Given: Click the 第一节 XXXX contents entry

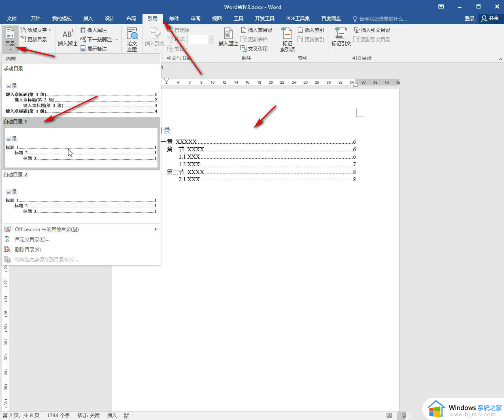Looking at the screenshot, I should tap(261, 149).
